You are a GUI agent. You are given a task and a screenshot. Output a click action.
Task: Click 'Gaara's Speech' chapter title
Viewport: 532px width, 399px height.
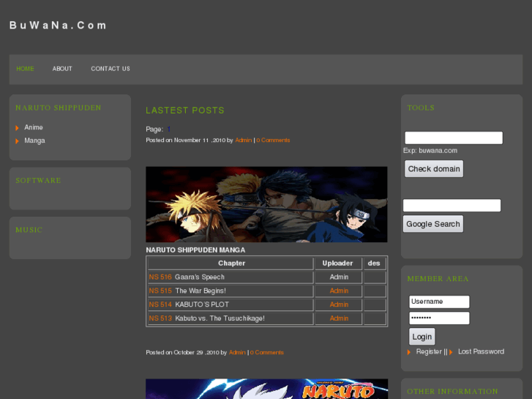click(x=200, y=277)
